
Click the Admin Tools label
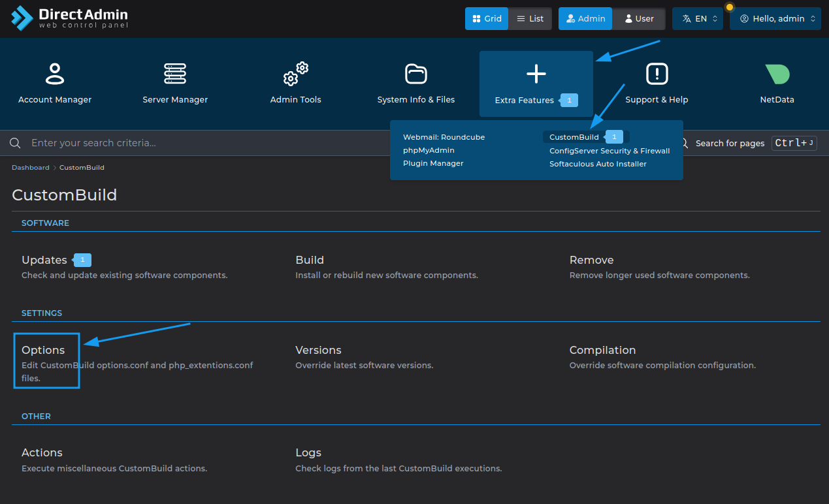(296, 100)
